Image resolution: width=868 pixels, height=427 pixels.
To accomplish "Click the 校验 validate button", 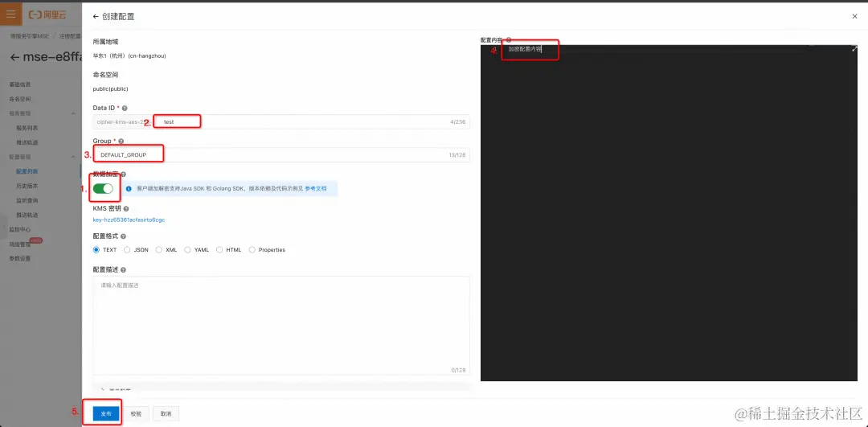I will (x=136, y=413).
